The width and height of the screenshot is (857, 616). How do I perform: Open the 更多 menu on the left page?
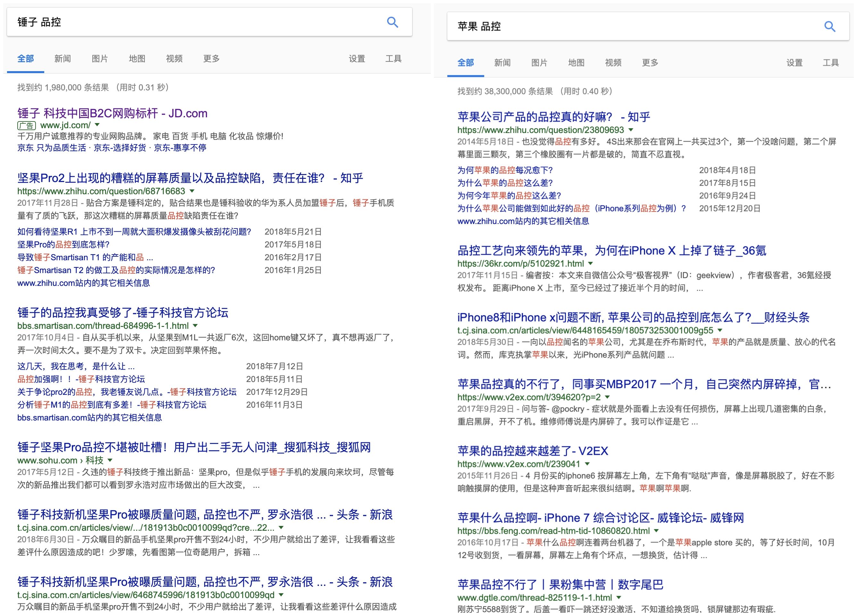(211, 59)
